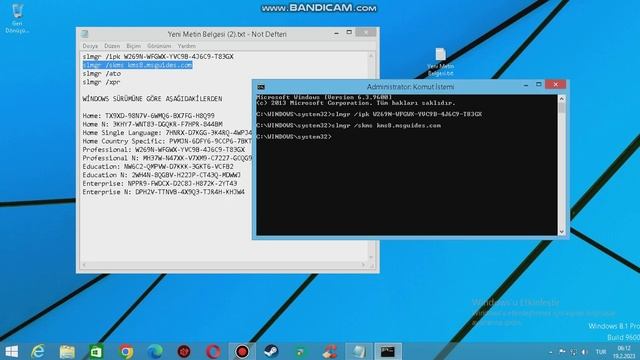Click 'Administrator: Komut İstemi' title bar
The image size is (640, 360).
(x=410, y=87)
